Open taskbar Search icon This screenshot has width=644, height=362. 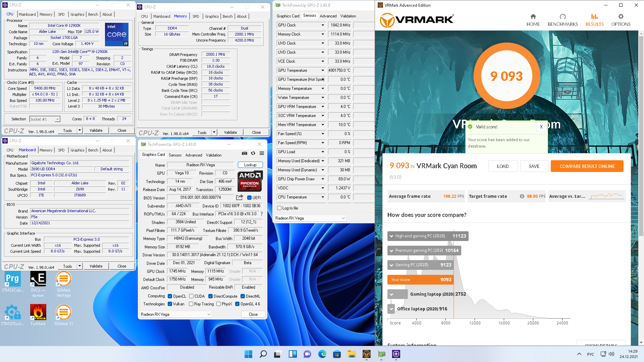[x=263, y=354]
